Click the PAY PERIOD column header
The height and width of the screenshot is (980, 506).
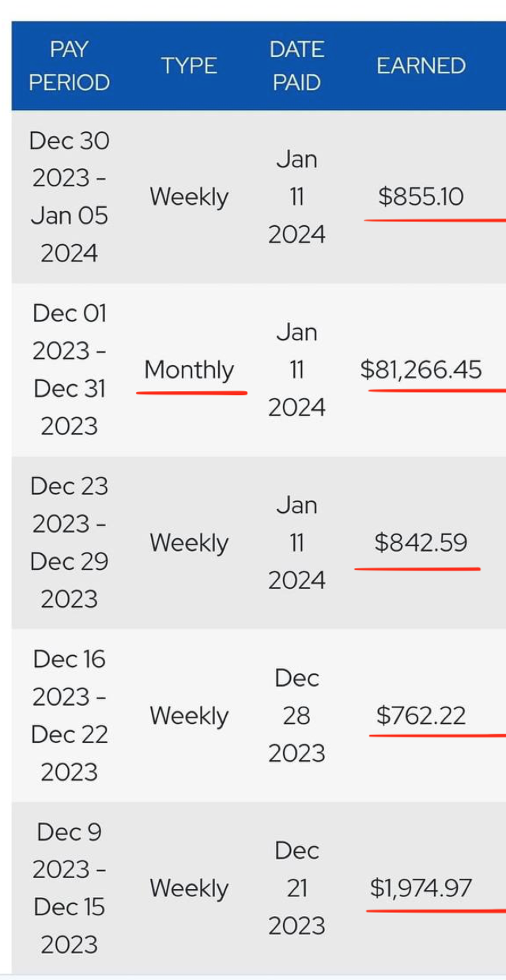tap(70, 66)
